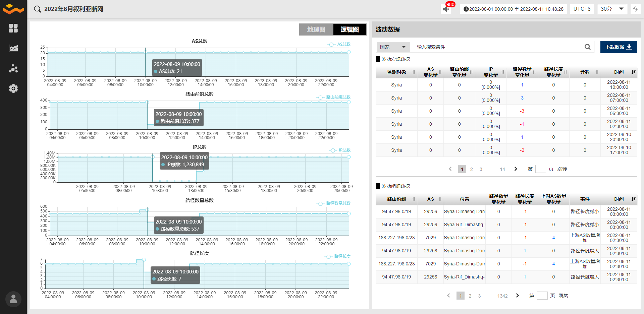644x314 pixels.
Task: Click the 下载数据 download button
Action: tap(619, 47)
